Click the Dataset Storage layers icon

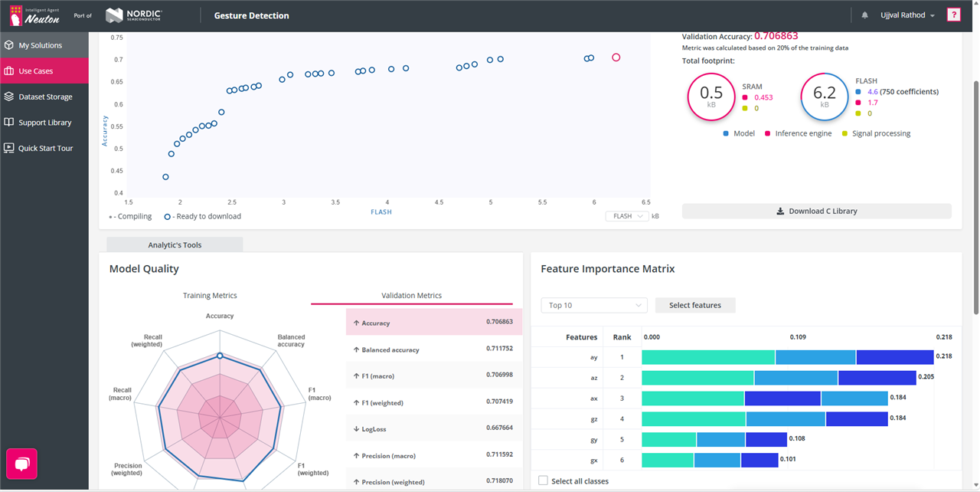(9, 97)
